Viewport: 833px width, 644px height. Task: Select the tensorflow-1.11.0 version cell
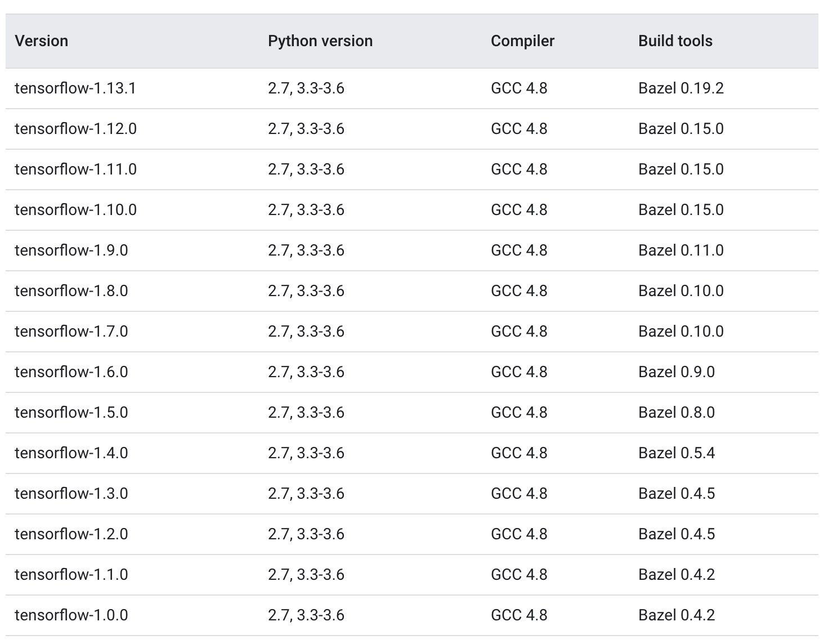(x=76, y=169)
